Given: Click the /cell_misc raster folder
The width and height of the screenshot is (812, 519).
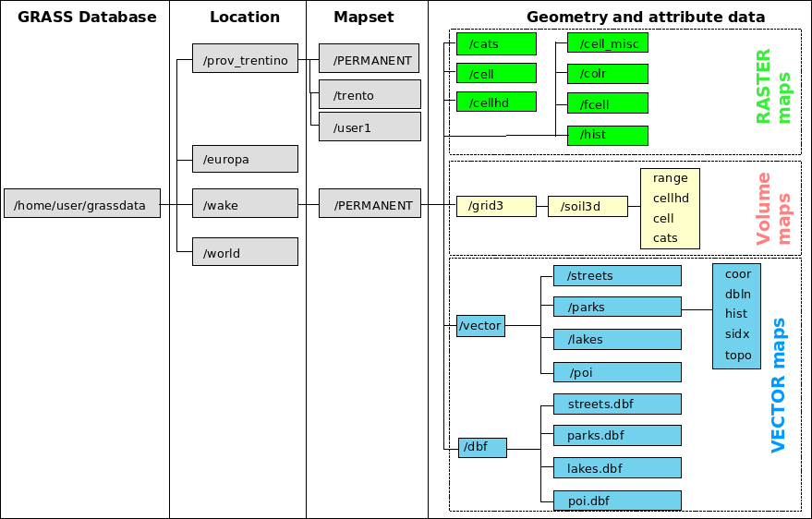Looking at the screenshot, I should [x=607, y=43].
